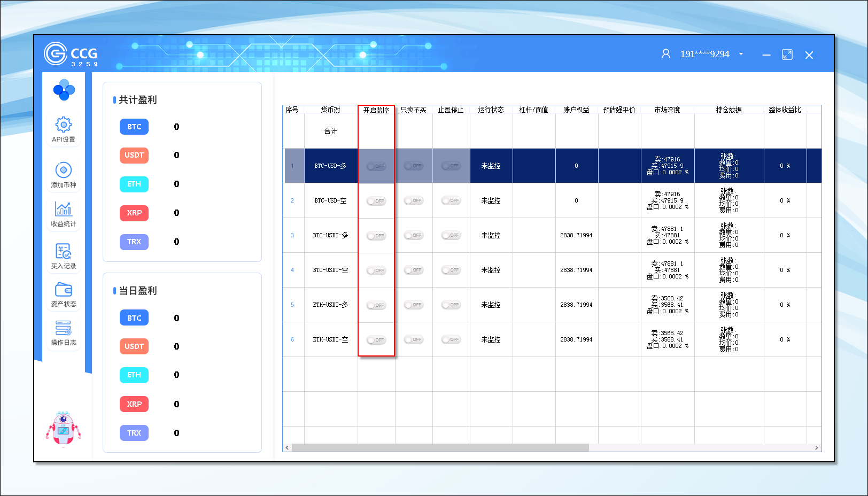Click the horizontal scrollbar right arrow

click(x=816, y=448)
